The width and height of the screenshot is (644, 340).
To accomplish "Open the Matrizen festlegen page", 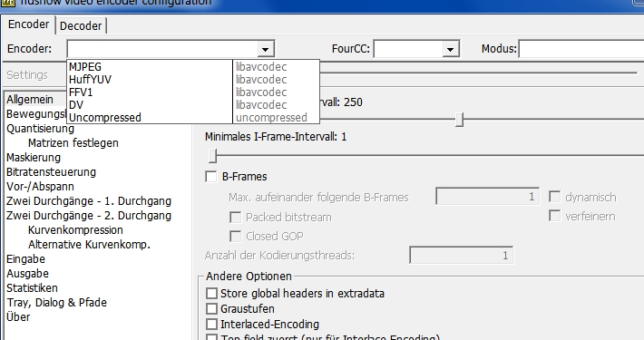I will pos(73,143).
